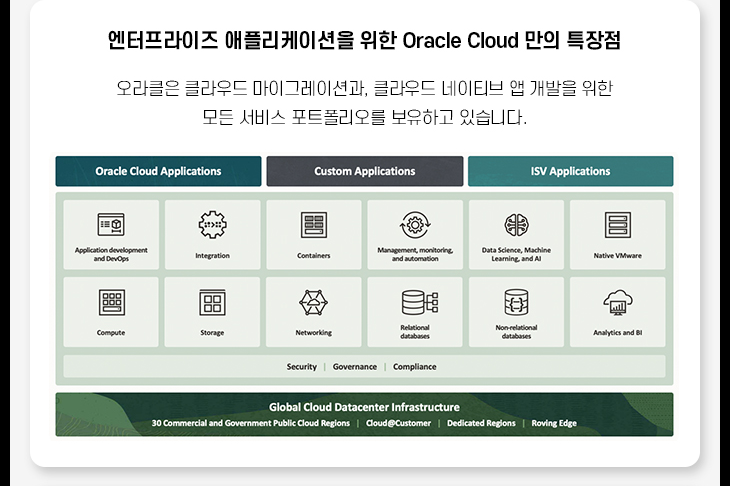Click the Roving Edge text
This screenshot has width=730, height=486.
tap(554, 423)
